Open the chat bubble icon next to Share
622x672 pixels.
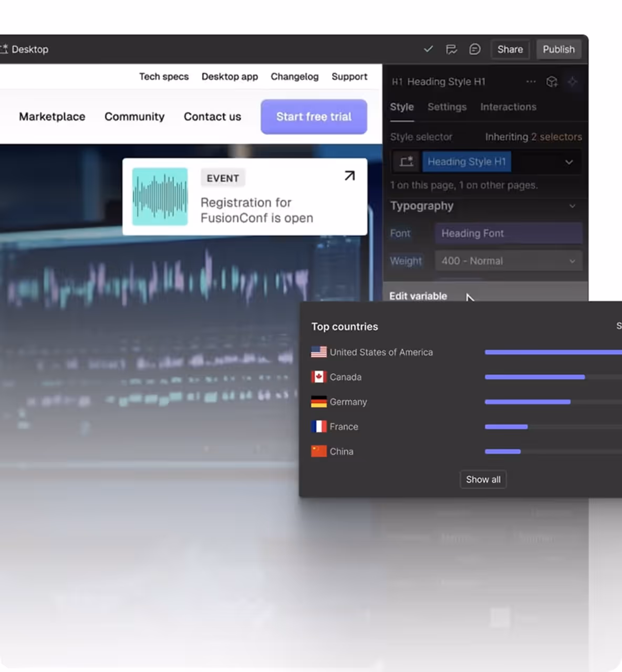click(x=475, y=49)
